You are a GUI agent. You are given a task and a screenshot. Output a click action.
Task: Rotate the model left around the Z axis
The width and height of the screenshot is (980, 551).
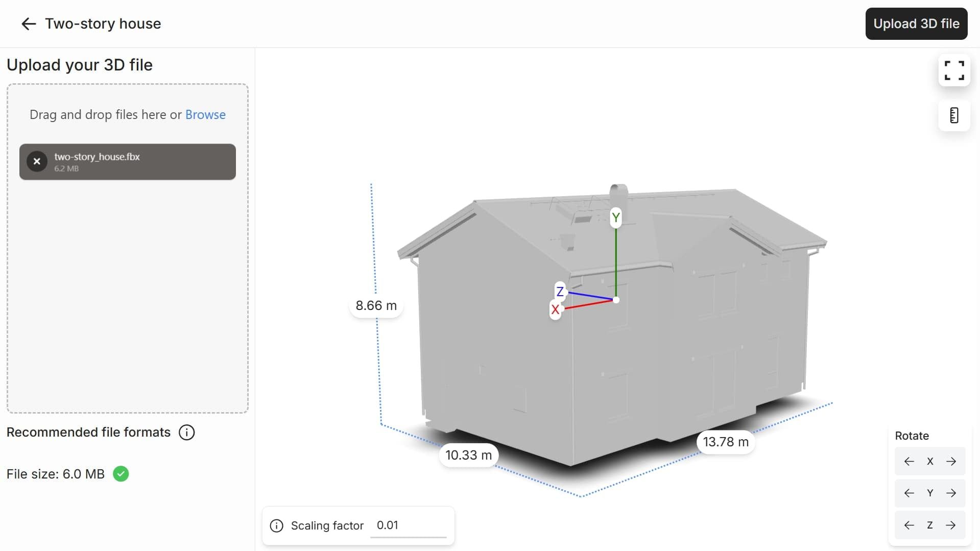[x=909, y=525]
